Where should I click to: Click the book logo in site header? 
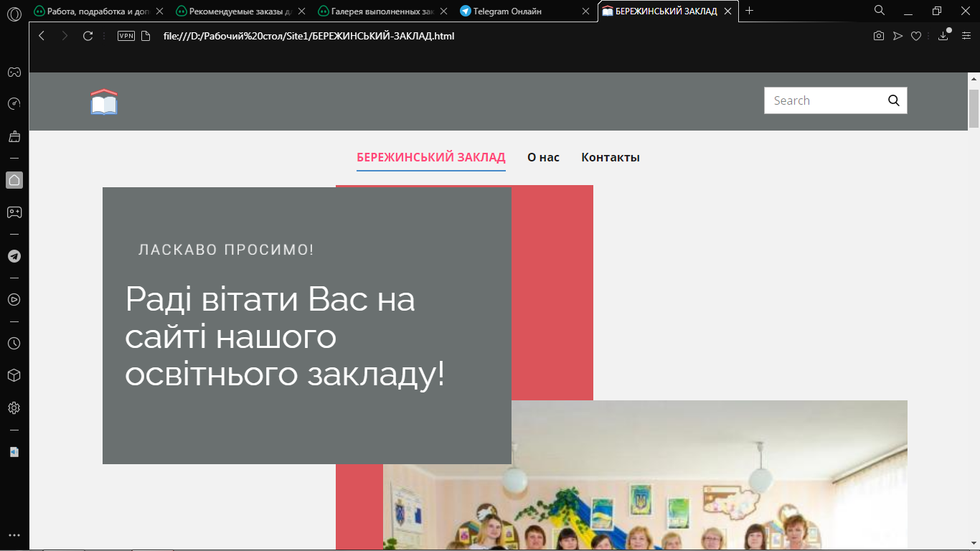click(104, 101)
